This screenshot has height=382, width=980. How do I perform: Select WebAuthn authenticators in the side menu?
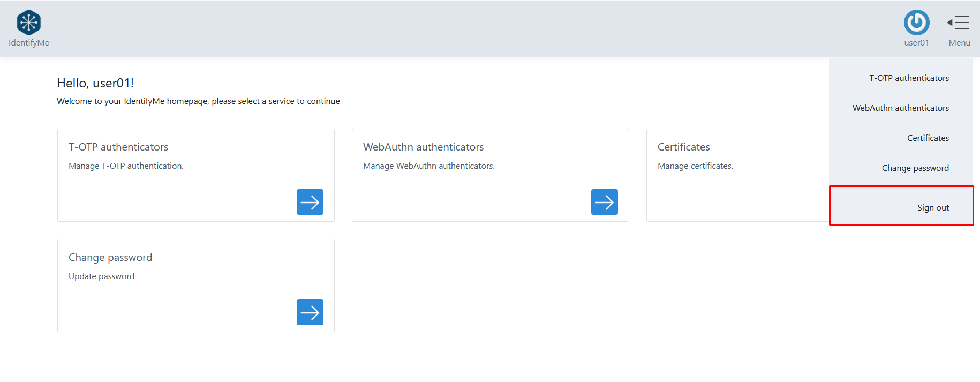pyautogui.click(x=900, y=108)
